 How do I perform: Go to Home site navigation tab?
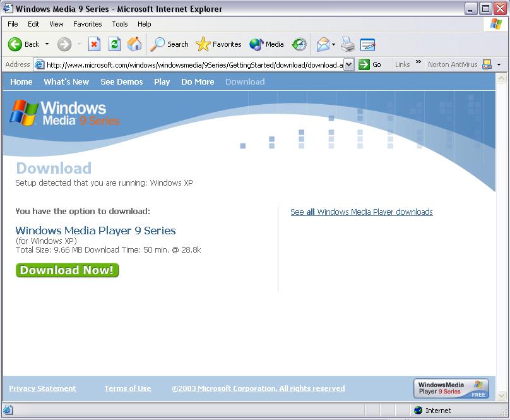pos(21,82)
